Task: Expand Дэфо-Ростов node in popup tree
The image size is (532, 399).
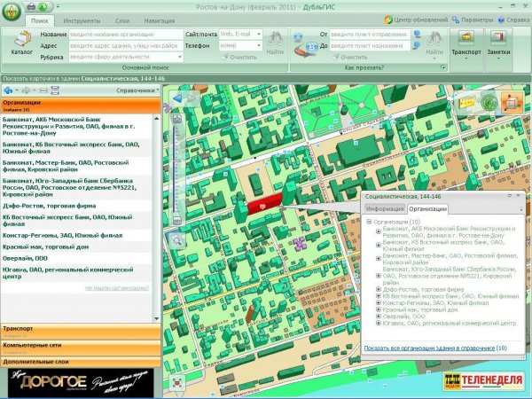Action: (379, 289)
